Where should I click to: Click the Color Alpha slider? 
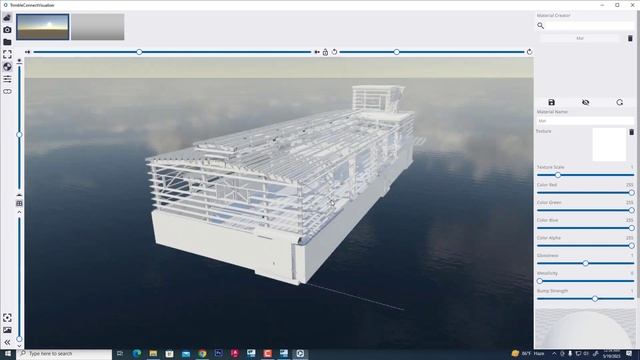(585, 246)
